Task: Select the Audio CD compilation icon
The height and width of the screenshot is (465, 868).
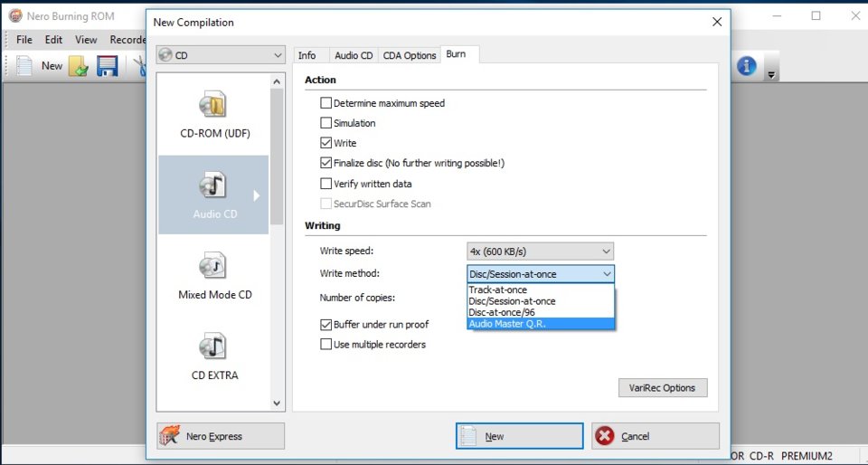Action: point(212,185)
